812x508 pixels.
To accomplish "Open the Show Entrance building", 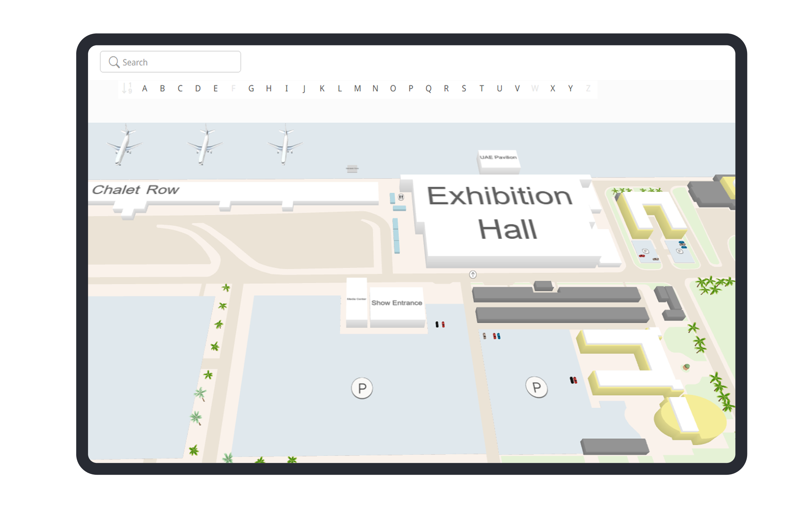I will click(x=397, y=304).
